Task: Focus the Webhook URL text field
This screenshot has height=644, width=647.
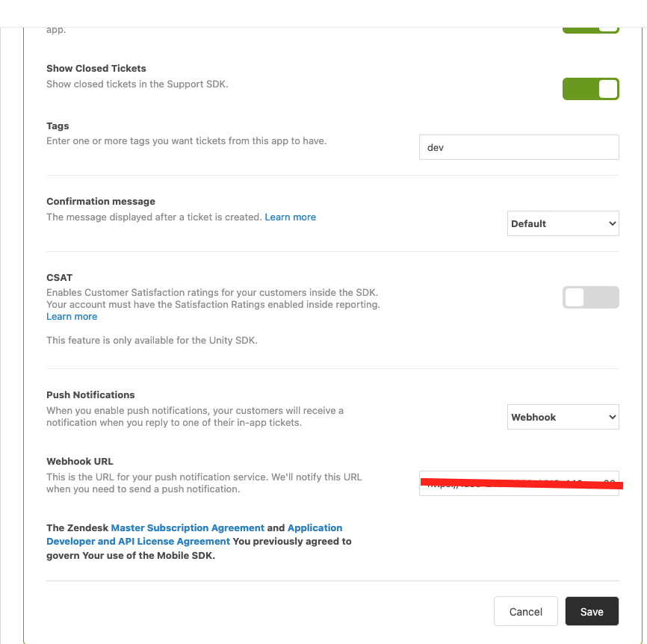Action: (518, 483)
